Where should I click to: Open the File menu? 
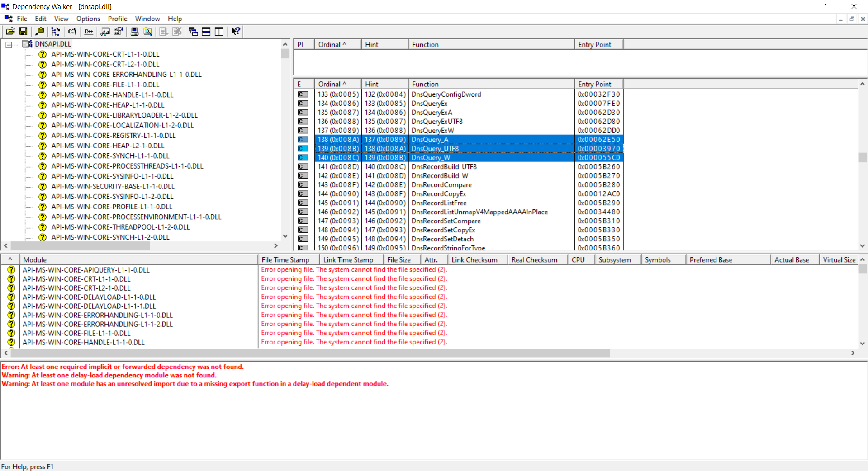pyautogui.click(x=22, y=19)
